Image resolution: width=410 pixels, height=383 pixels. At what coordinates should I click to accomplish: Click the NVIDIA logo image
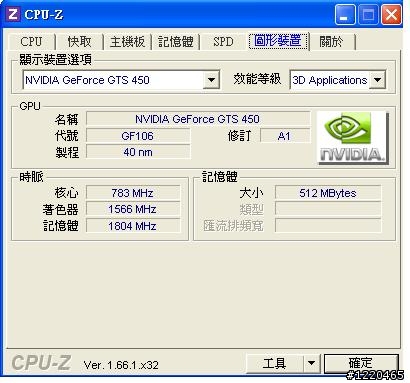pyautogui.click(x=352, y=138)
